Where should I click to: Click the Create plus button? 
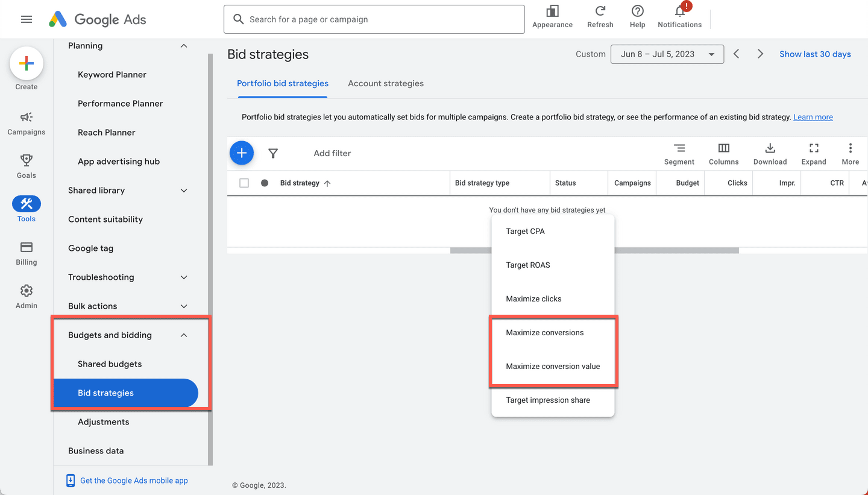point(27,63)
